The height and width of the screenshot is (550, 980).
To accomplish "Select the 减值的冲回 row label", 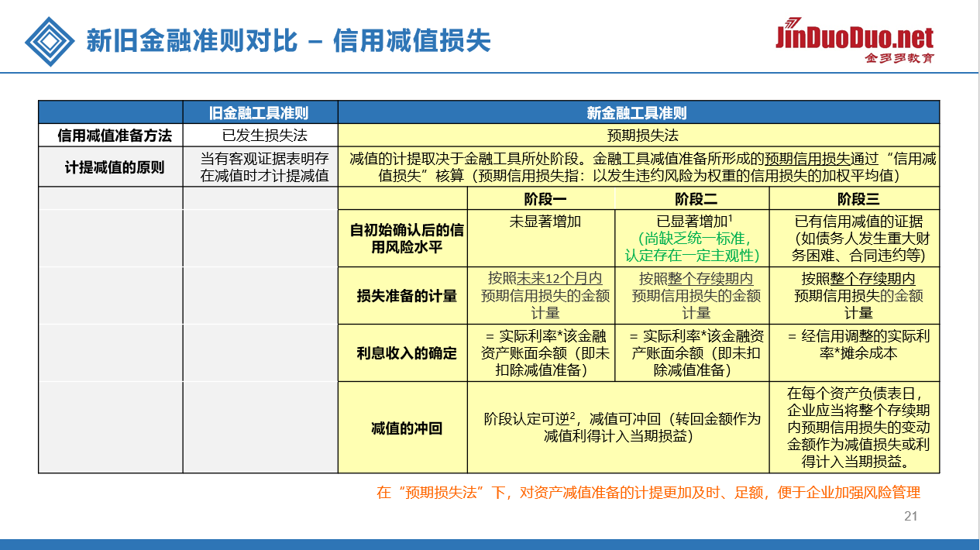I will (402, 428).
